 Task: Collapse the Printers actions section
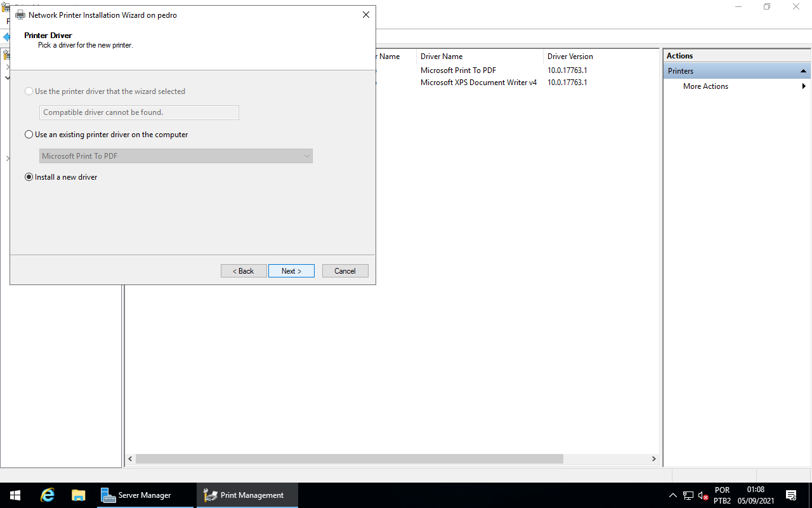coord(803,71)
